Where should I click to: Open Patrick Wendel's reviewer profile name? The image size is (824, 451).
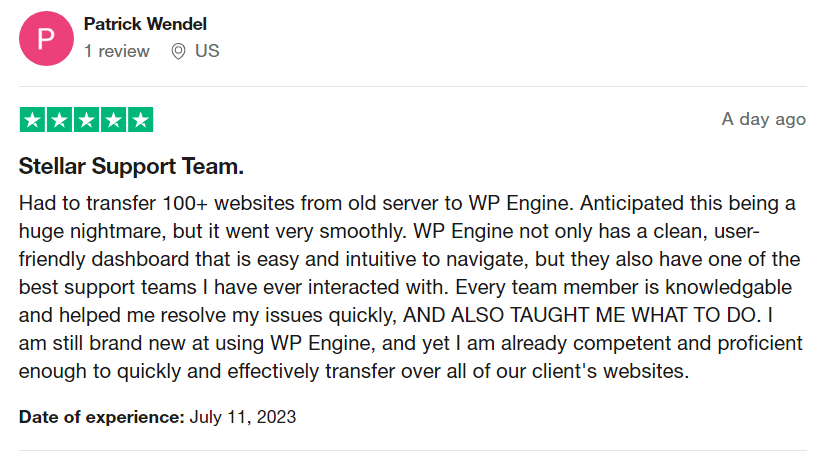[145, 24]
